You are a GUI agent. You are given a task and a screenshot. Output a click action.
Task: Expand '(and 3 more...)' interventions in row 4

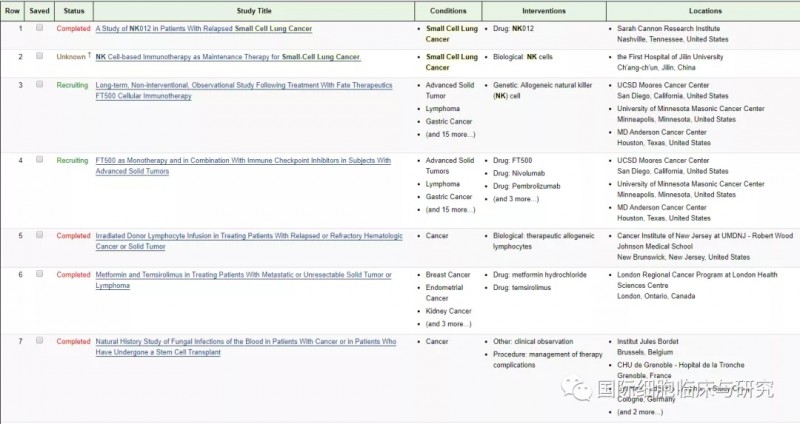(515, 198)
